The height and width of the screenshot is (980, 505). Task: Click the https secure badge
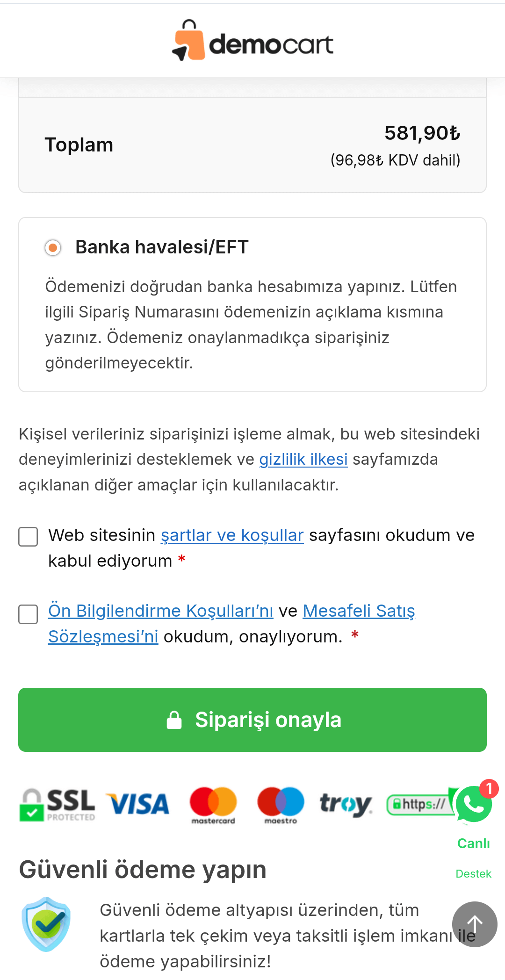point(418,804)
